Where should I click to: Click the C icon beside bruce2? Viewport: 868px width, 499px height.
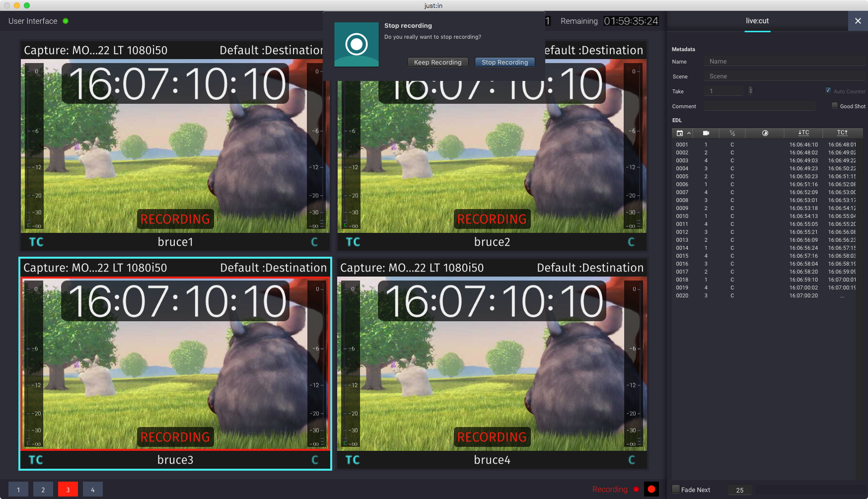coord(631,242)
